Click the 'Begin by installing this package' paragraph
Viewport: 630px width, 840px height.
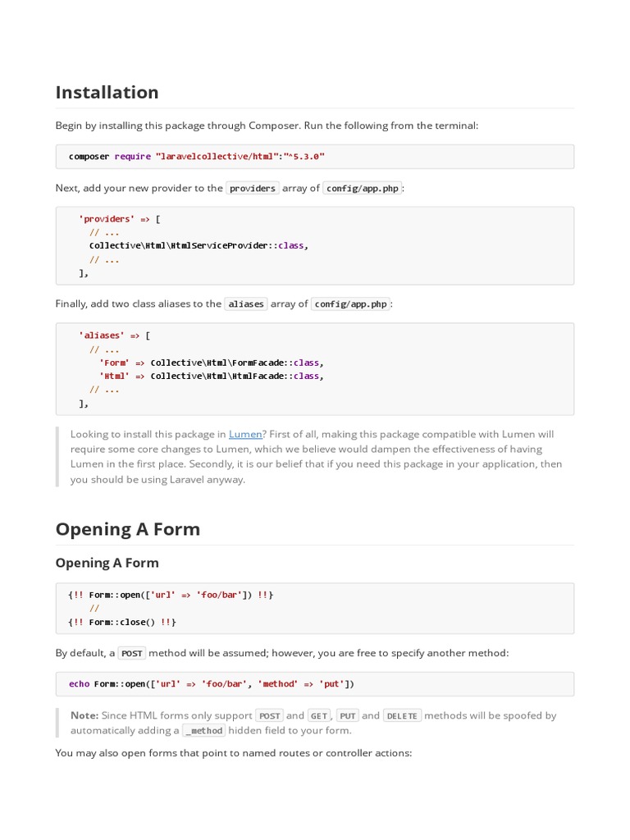[267, 126]
